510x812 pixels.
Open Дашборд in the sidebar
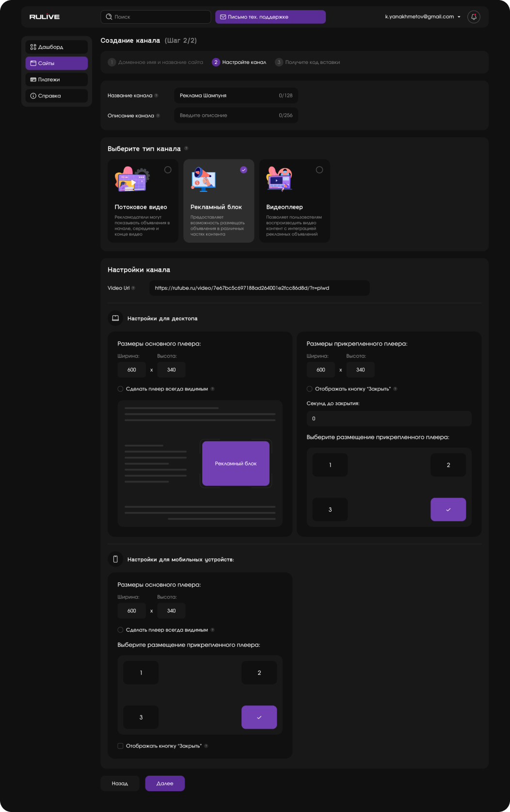click(x=57, y=47)
